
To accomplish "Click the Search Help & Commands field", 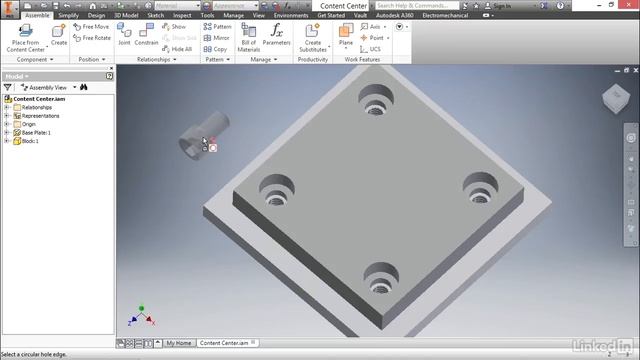I will [416, 6].
